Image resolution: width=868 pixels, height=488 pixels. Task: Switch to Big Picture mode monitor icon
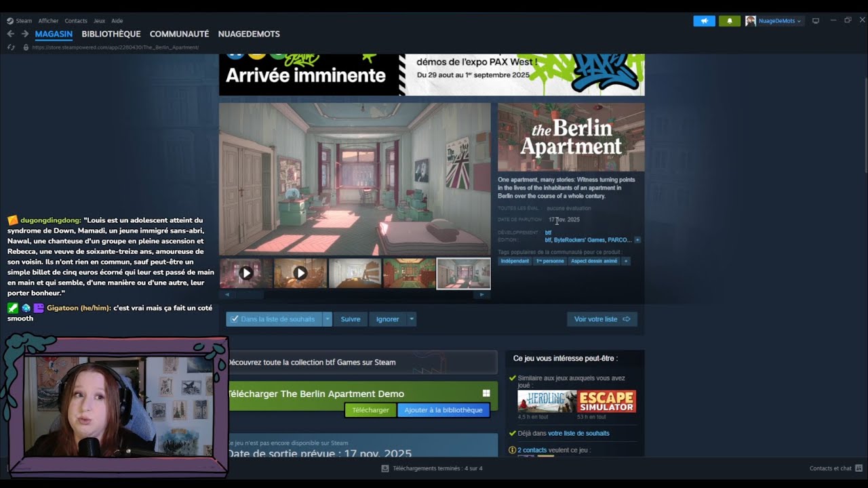pos(816,21)
